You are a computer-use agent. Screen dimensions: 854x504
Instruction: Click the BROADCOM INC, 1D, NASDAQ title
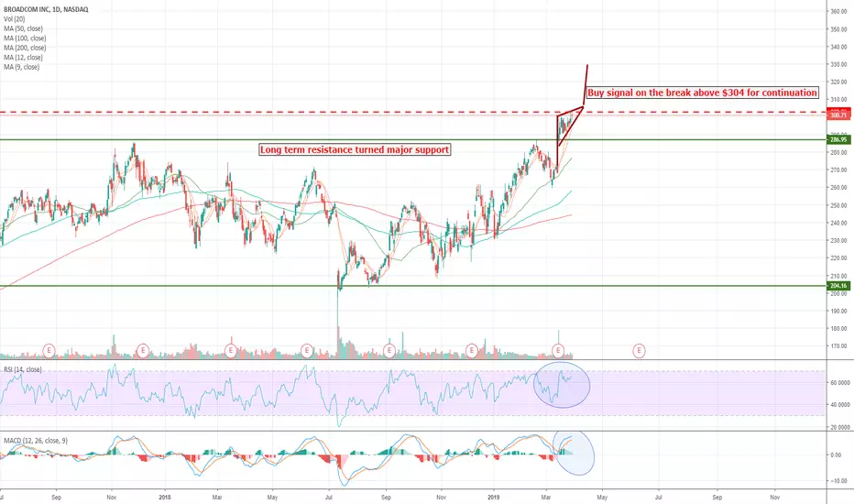tap(46, 9)
